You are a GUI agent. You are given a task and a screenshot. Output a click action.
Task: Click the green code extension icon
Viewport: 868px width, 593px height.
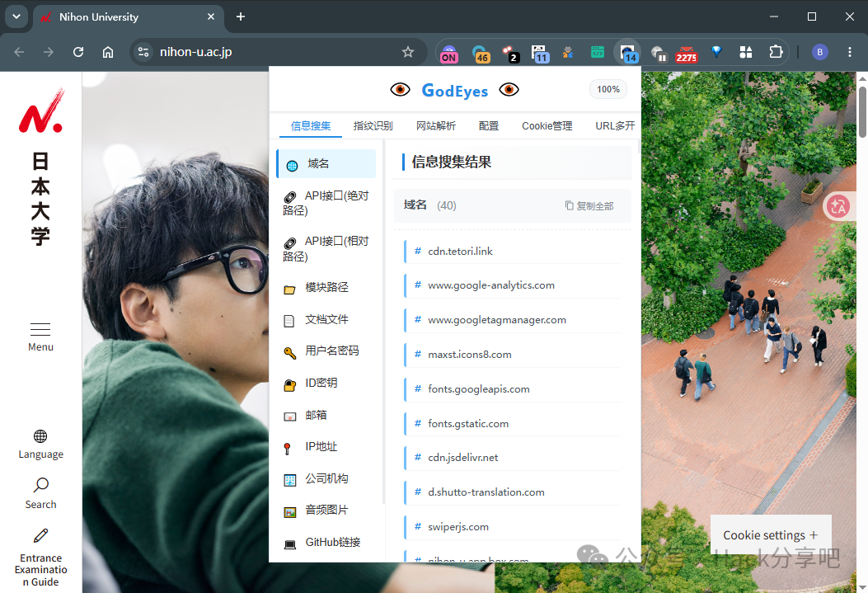598,52
